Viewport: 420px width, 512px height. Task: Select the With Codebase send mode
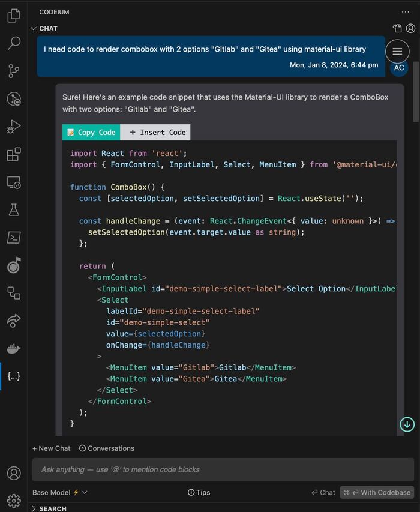(x=377, y=492)
